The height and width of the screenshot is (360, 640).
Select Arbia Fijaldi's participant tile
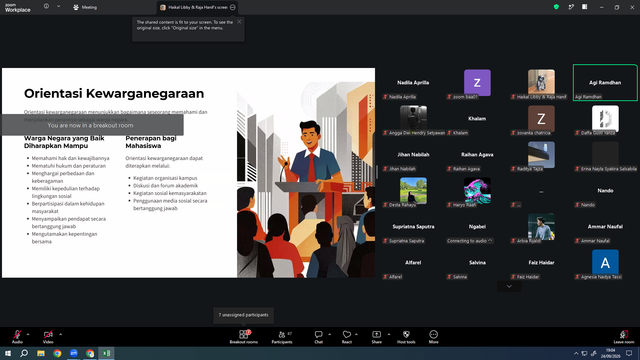click(x=541, y=226)
